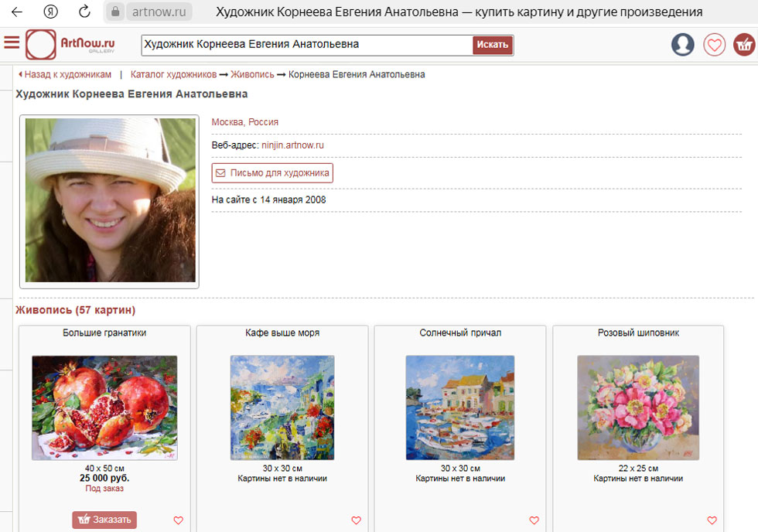
Task: Click the 22 x 25 см size text
Action: [x=638, y=469]
